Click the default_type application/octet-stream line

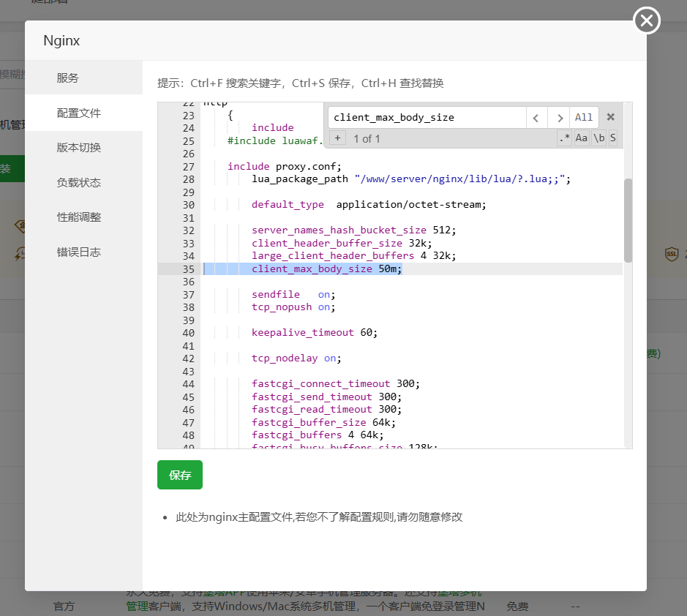(x=369, y=205)
